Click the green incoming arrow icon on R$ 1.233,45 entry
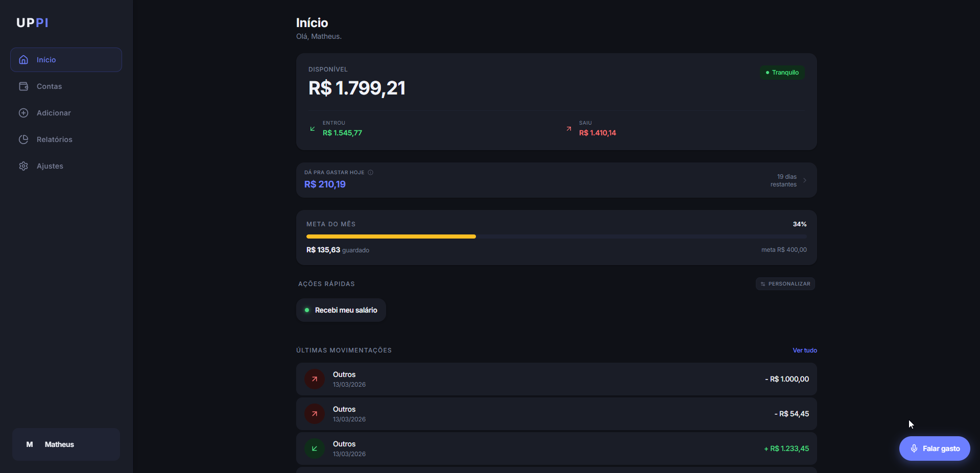This screenshot has width=980, height=473. (x=315, y=448)
